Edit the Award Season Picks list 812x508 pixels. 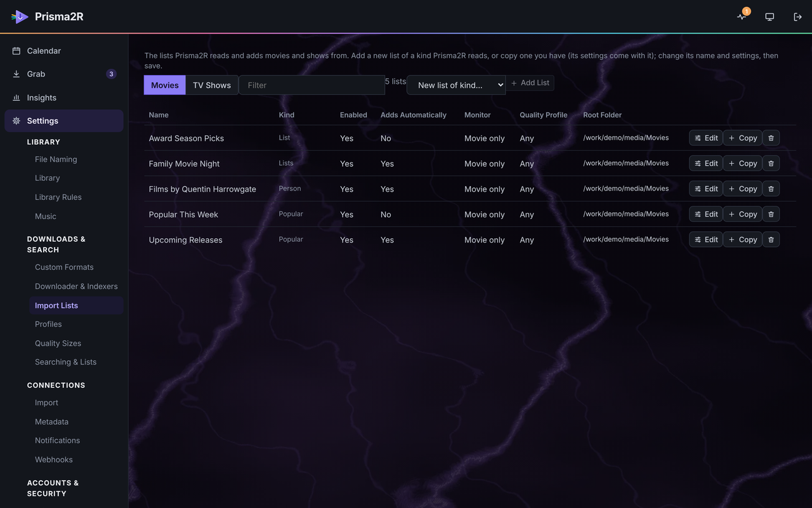pos(706,138)
